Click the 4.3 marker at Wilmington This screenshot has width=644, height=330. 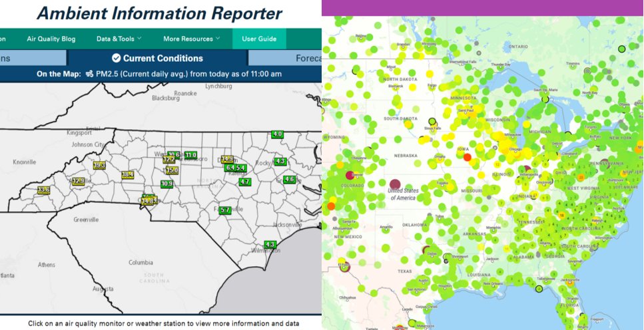[270, 244]
